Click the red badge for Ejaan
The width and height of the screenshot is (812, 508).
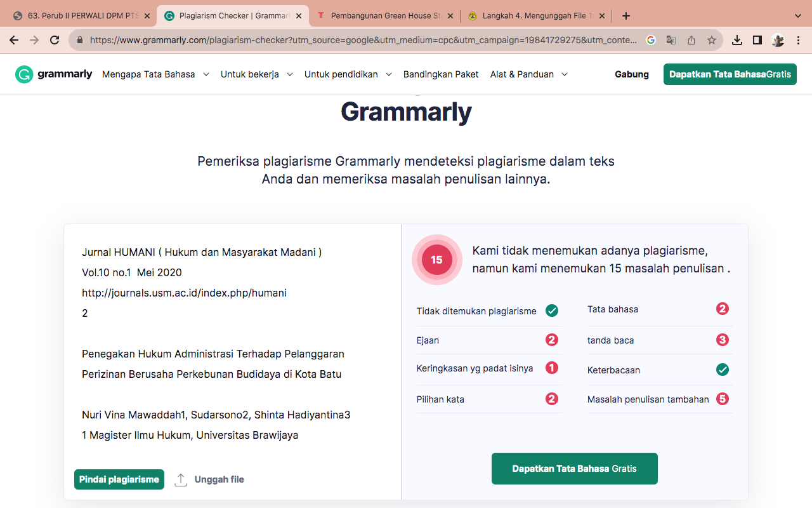(552, 340)
